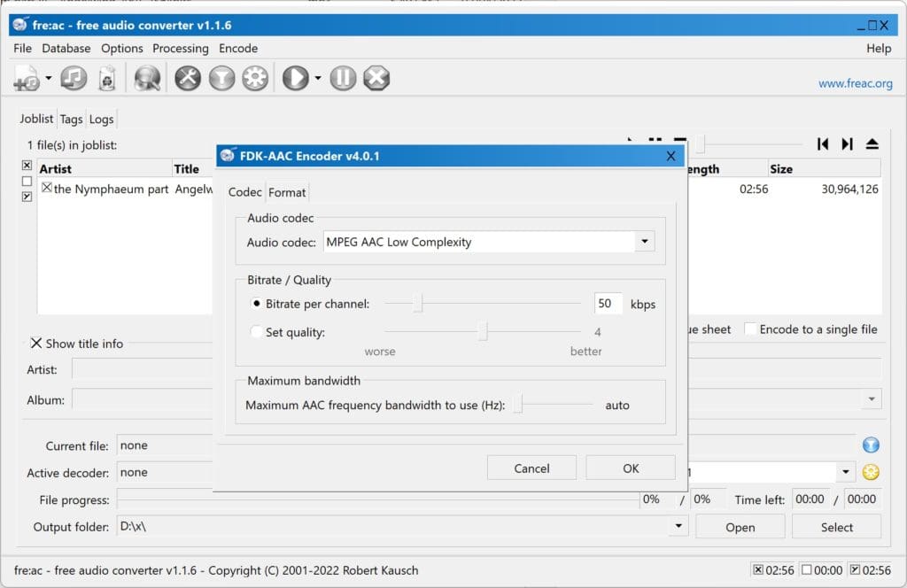Viewport: 907px width, 588px height.
Task: Sort joblist by Artist column header
Action: point(105,169)
